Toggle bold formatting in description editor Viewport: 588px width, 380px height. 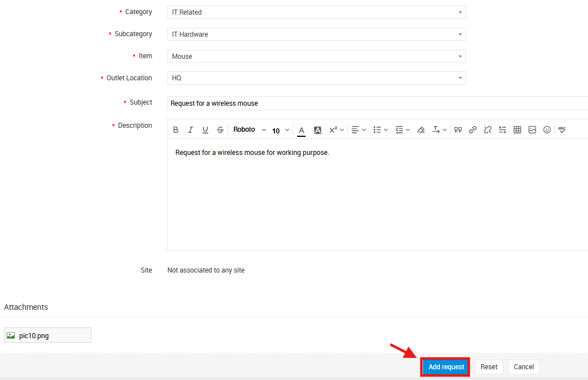[176, 130]
